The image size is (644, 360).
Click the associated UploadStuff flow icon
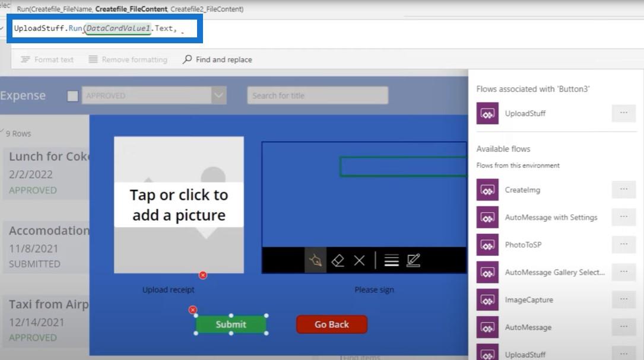click(x=487, y=113)
